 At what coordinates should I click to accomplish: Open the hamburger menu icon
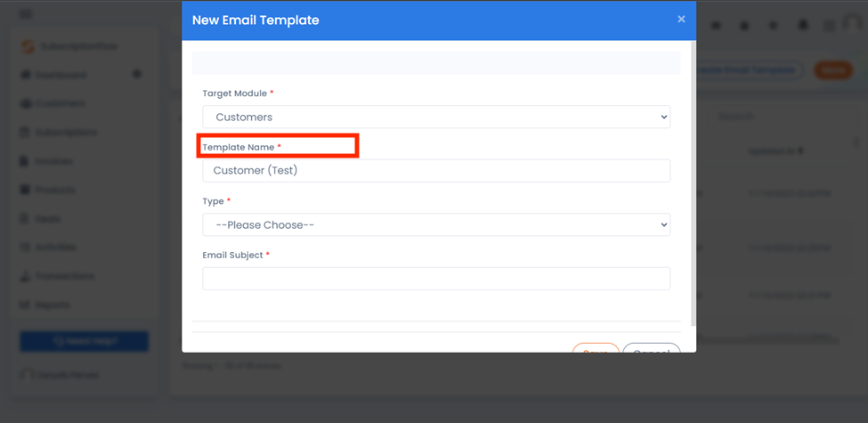tap(26, 14)
